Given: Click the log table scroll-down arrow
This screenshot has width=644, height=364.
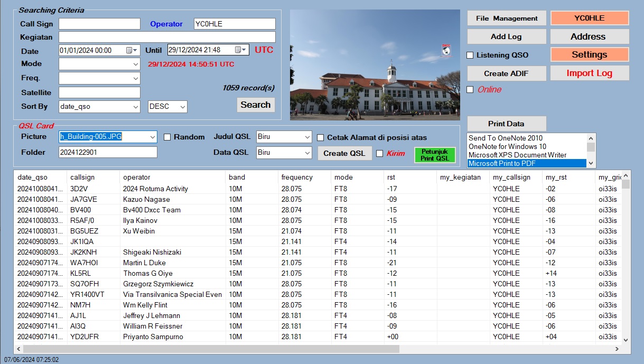Looking at the screenshot, I should point(626,340).
